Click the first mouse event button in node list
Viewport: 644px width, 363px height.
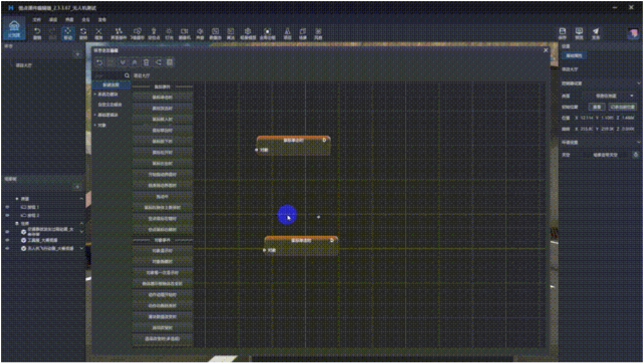point(162,97)
